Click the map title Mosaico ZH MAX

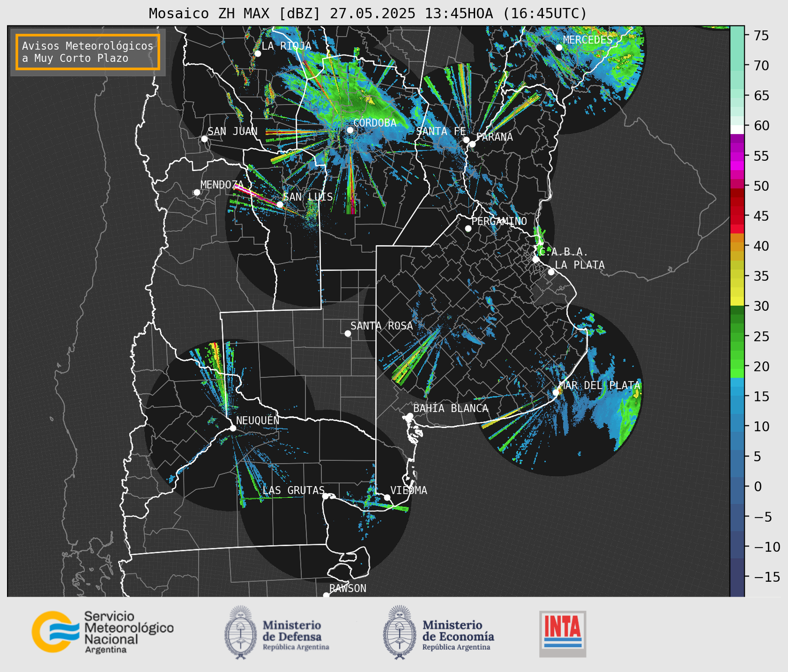(210, 14)
